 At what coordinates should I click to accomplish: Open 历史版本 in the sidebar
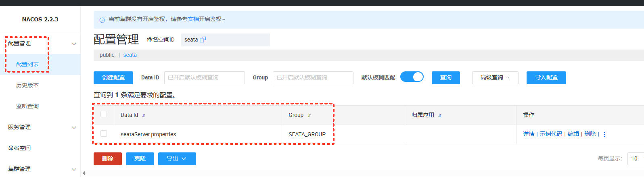coord(27,85)
